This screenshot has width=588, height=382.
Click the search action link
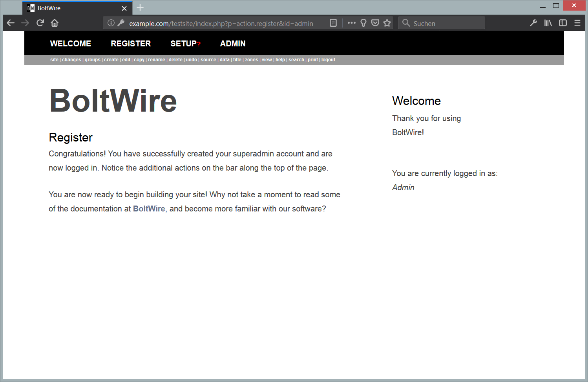pyautogui.click(x=296, y=60)
